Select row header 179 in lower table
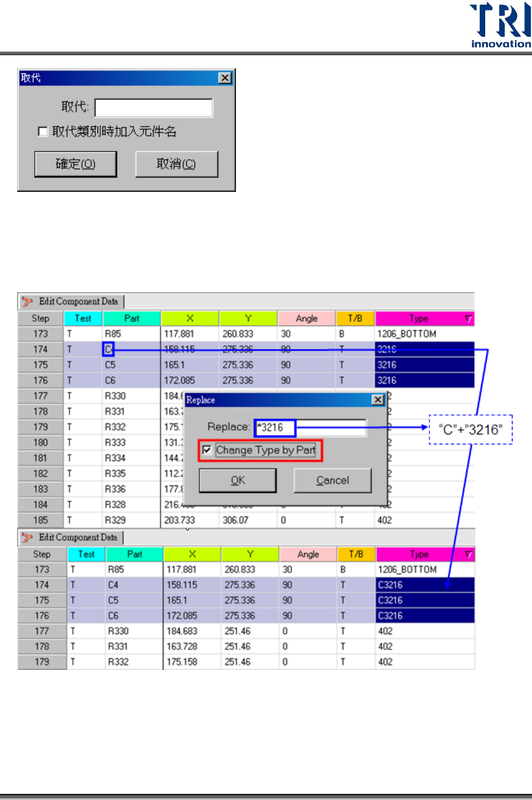 (42, 662)
